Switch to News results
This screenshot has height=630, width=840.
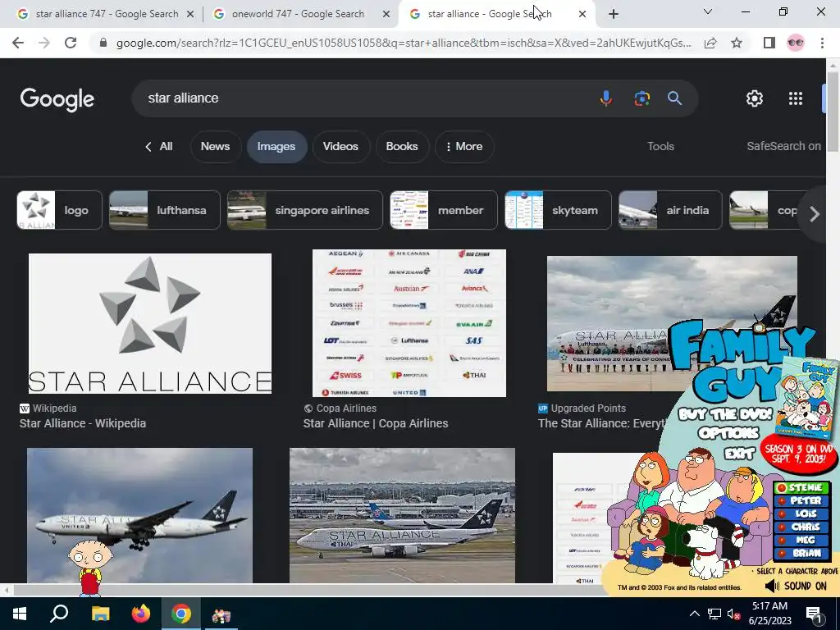[216, 146]
